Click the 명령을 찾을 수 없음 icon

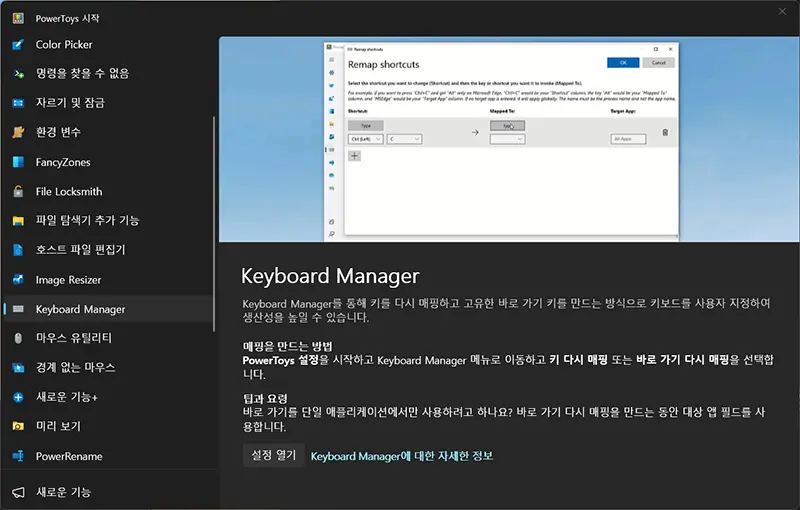[x=18, y=74]
